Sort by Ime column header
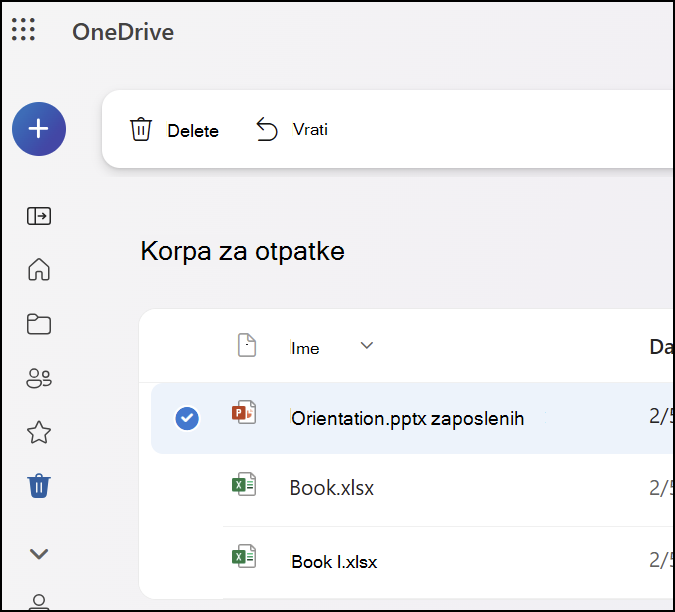This screenshot has width=675, height=612. [305, 348]
